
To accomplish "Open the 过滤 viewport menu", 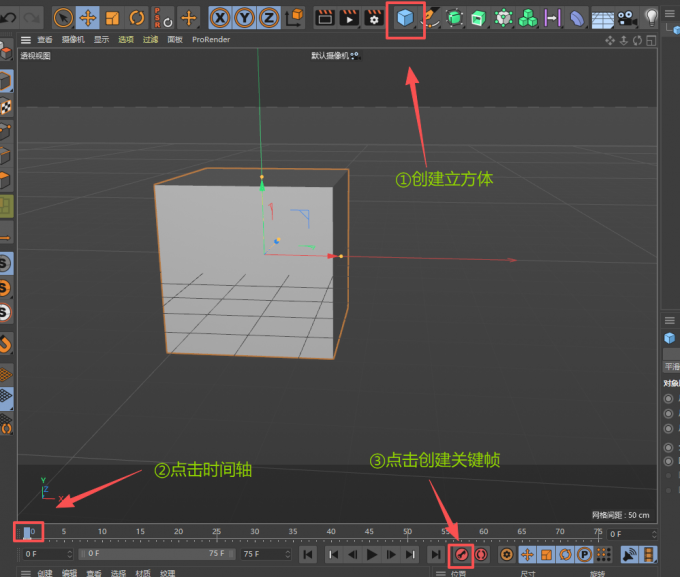I will click(150, 40).
